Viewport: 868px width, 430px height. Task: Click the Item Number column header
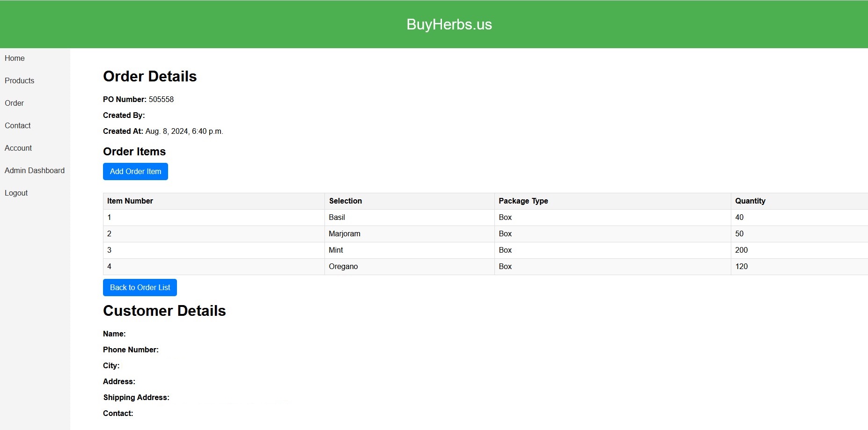point(129,201)
